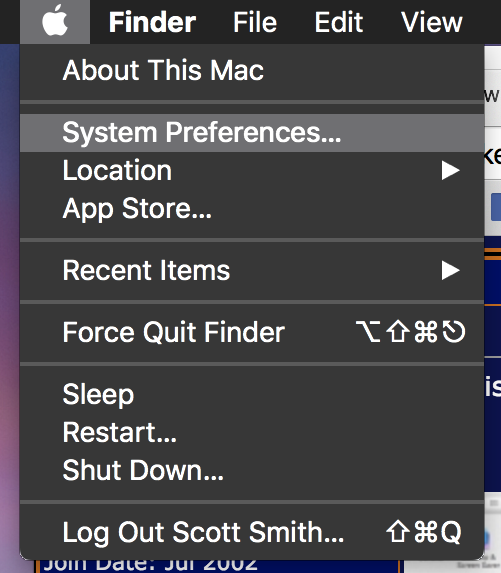The width and height of the screenshot is (501, 573).
Task: Open System Preferences from the menu
Action: pyautogui.click(x=252, y=133)
